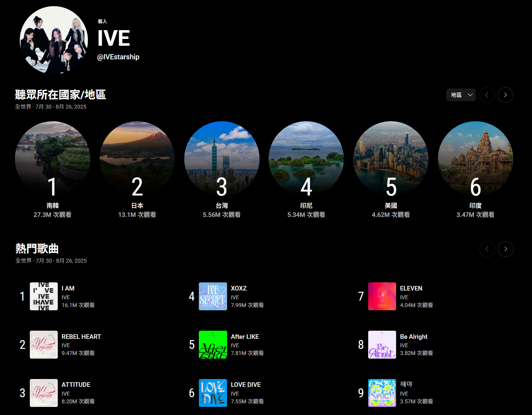
Task: Select the 印度 temple circle image
Action: tap(476, 156)
